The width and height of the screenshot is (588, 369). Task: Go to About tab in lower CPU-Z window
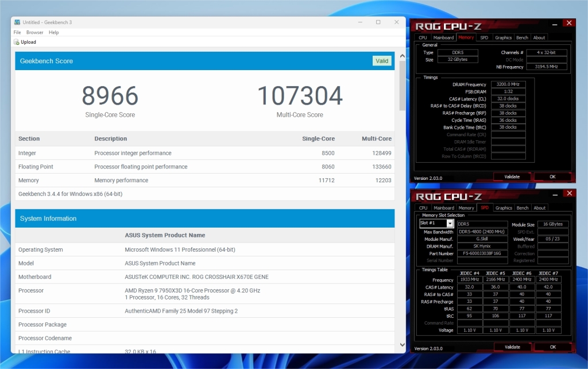[x=539, y=208]
